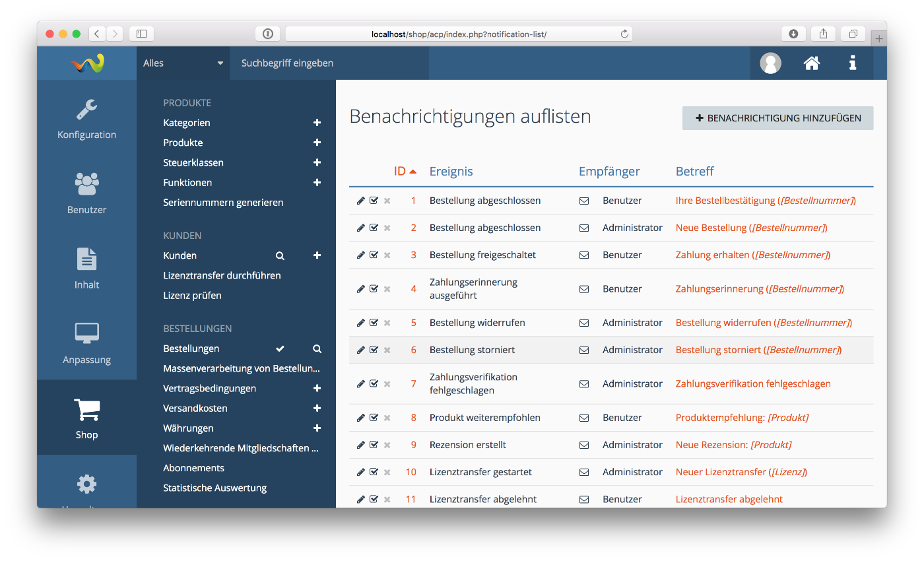Screen dimensions: 924x561
Task: Click the user avatar icon
Action: coord(770,63)
